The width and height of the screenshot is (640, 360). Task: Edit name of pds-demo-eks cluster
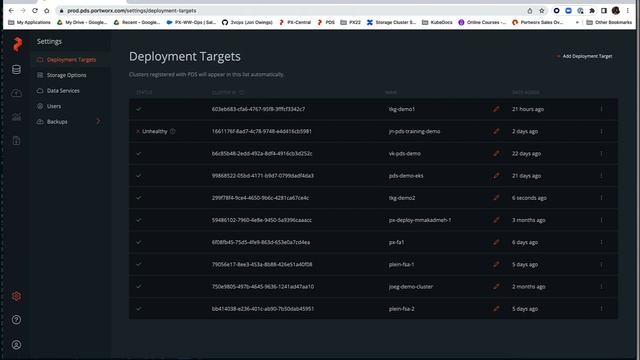pyautogui.click(x=496, y=176)
